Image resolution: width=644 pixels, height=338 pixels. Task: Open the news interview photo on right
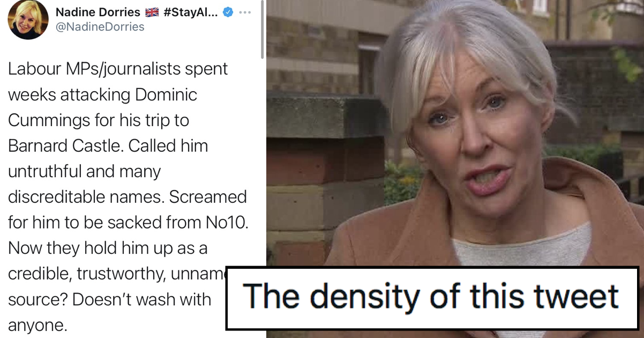(x=455, y=134)
